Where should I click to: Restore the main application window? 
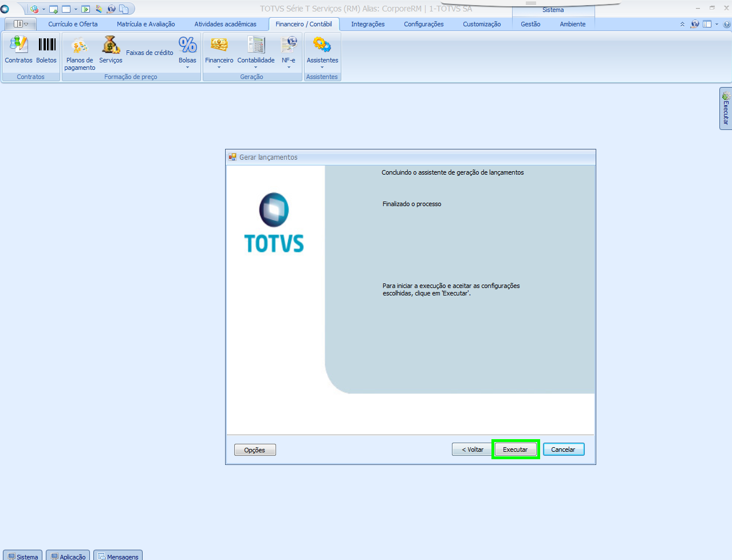coord(712,8)
